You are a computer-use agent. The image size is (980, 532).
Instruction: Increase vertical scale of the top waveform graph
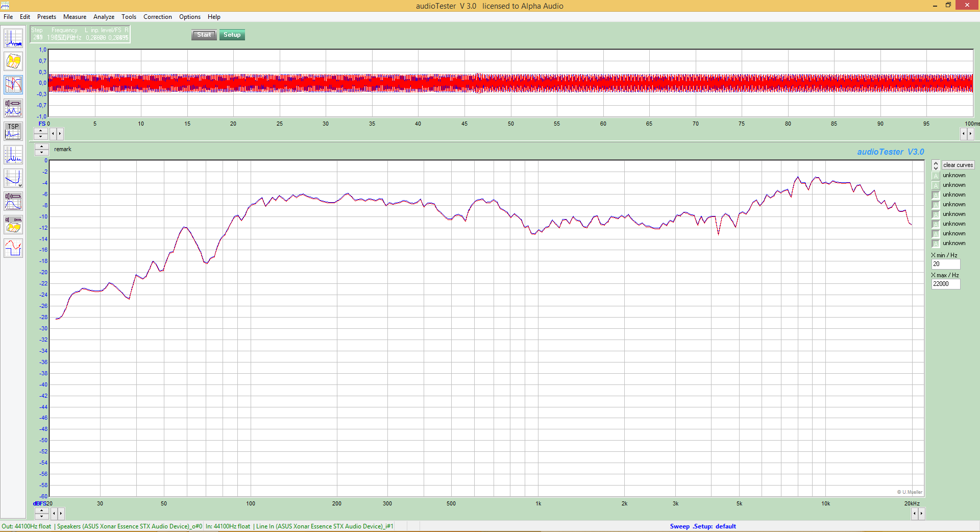coord(41,131)
